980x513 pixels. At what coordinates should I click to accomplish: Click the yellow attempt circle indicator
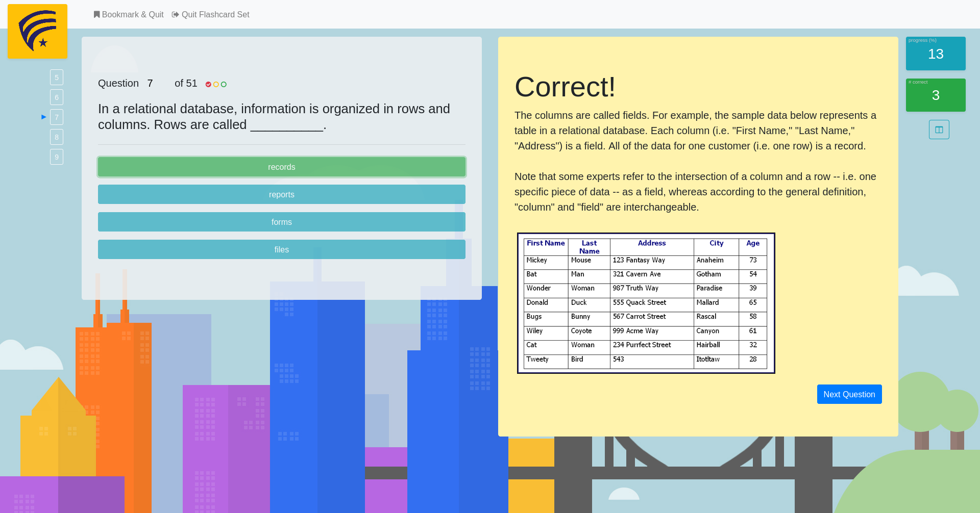(216, 85)
